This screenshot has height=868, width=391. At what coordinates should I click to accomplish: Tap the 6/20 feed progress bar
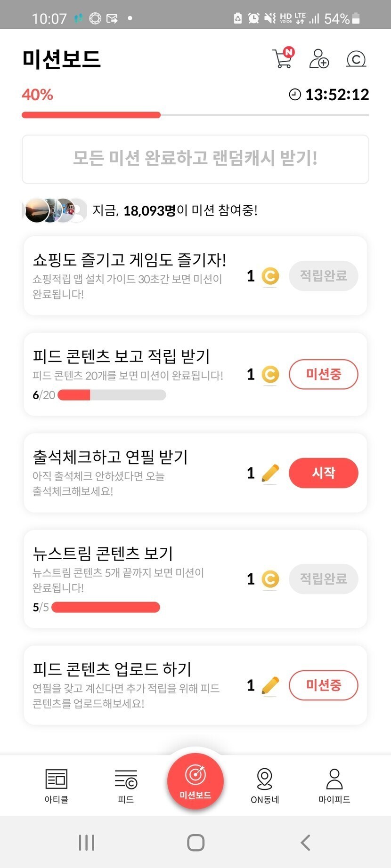coord(112,395)
